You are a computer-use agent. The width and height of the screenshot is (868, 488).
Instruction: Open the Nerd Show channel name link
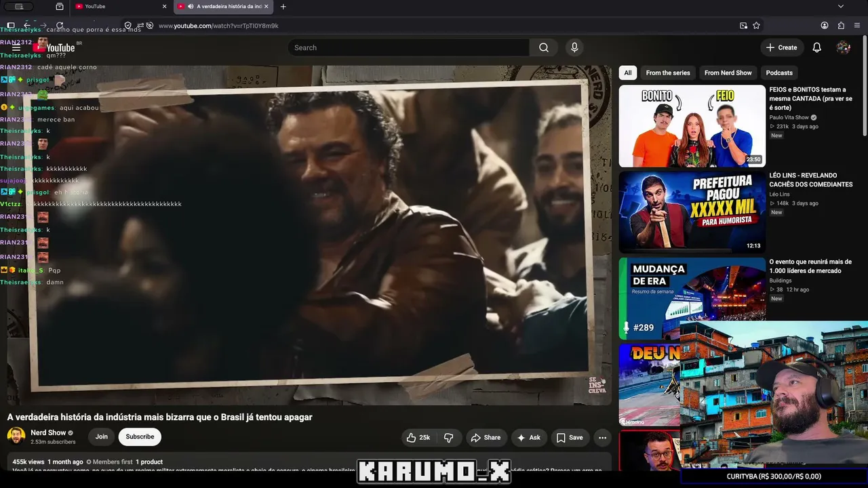(x=48, y=432)
